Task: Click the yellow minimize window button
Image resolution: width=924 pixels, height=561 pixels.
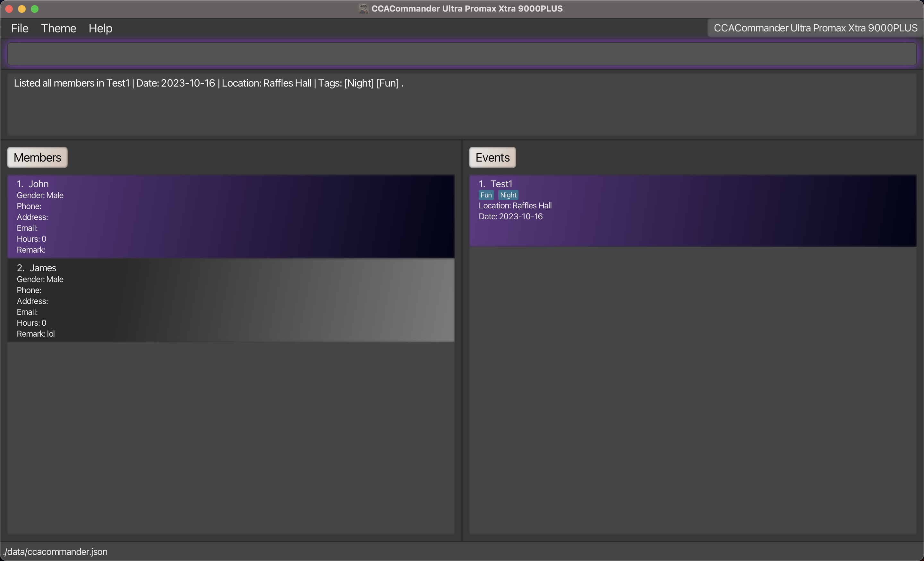Action: pyautogui.click(x=22, y=9)
